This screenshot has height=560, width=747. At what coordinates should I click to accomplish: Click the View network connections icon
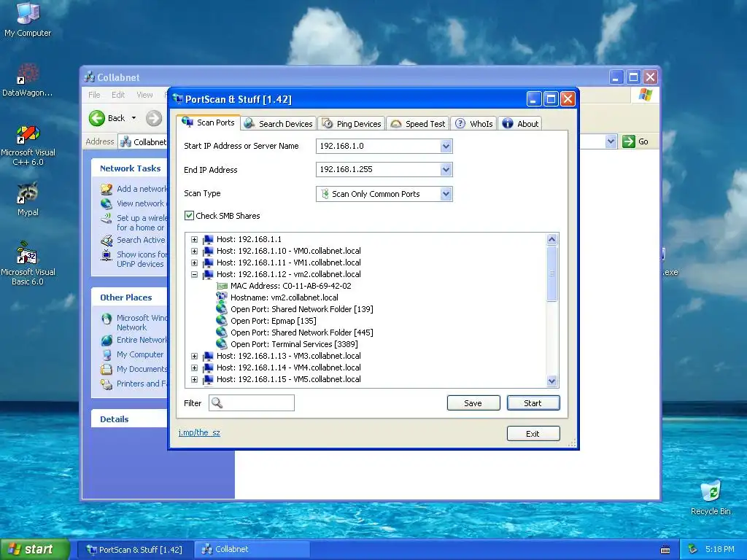[x=107, y=204]
